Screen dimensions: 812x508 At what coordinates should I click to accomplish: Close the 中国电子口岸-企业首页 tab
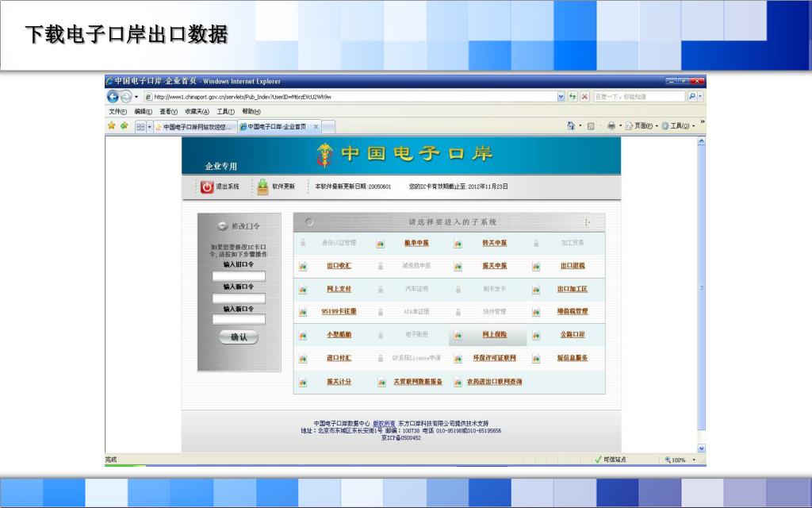(x=316, y=126)
